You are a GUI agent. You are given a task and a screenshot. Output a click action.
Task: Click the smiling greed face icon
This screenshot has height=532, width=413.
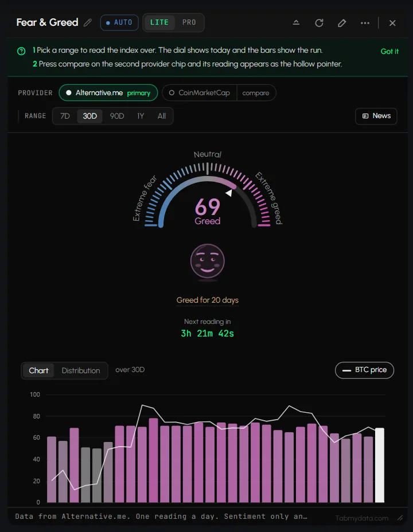[207, 261]
